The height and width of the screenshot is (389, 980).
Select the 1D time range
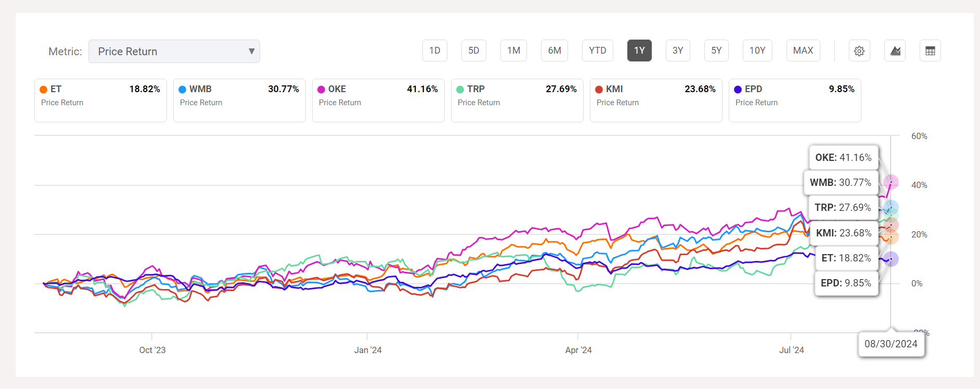tap(434, 51)
